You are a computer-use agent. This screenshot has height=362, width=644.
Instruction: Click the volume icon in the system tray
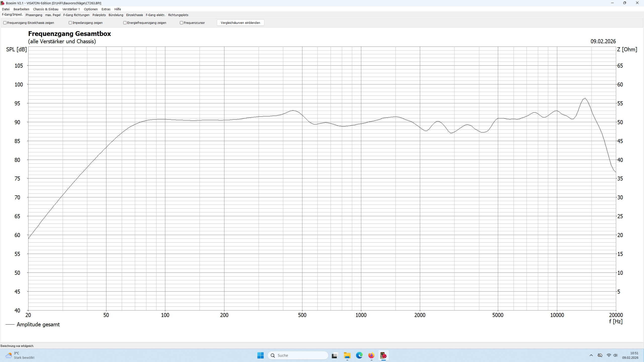pos(615,355)
